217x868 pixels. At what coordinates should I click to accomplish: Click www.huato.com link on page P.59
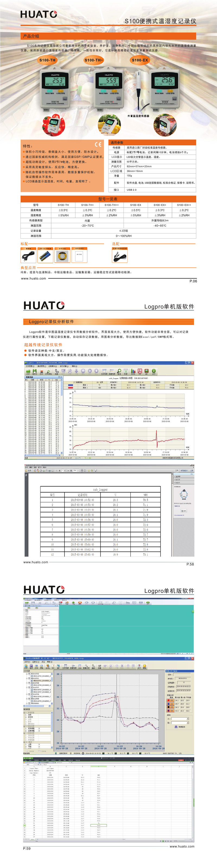(x=182, y=846)
